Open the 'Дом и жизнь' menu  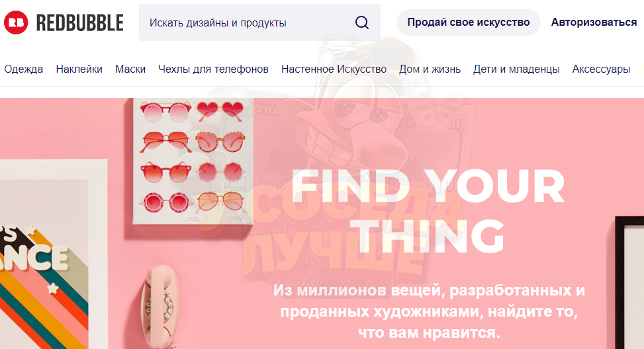pos(430,69)
